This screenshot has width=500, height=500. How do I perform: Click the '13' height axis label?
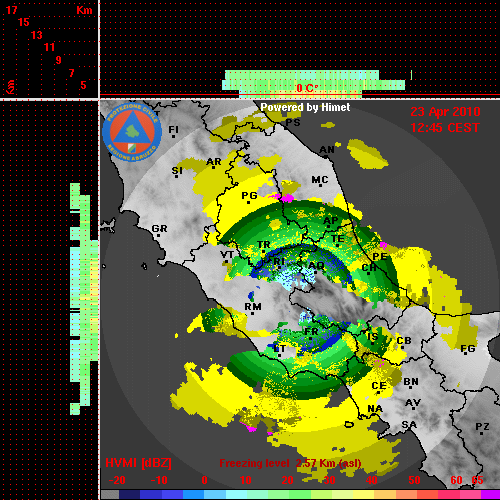coord(37,35)
